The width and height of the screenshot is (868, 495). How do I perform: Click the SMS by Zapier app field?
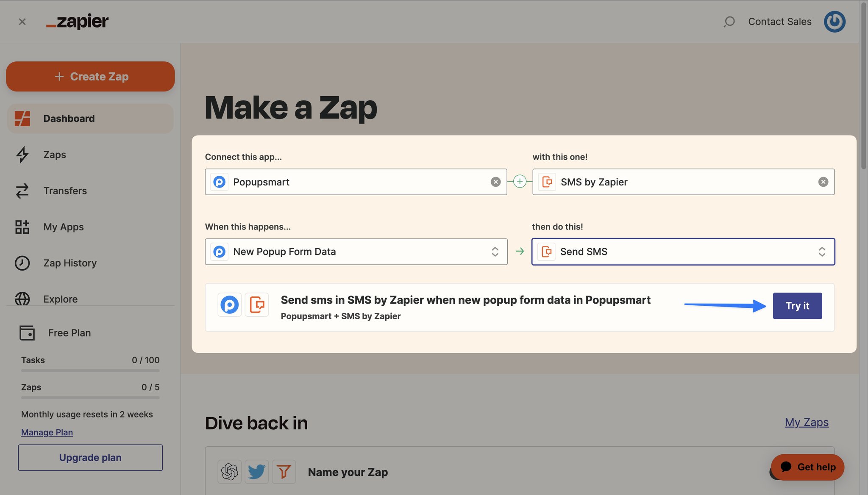point(683,182)
